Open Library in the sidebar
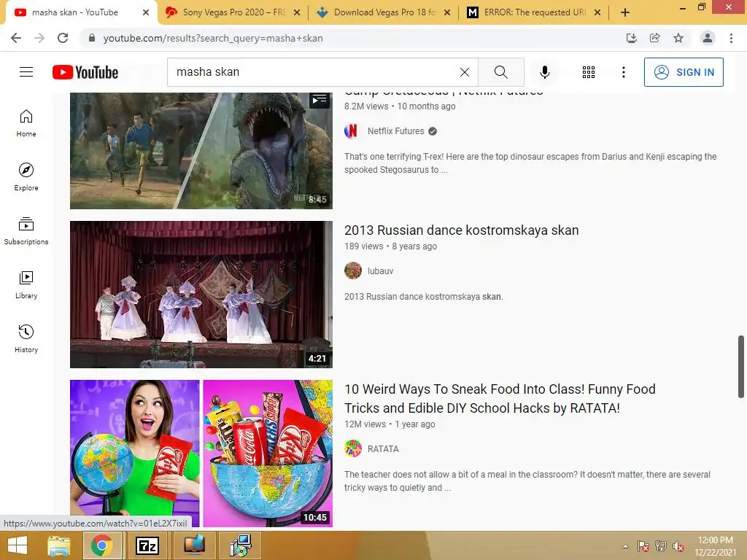747x560 pixels. click(x=26, y=285)
